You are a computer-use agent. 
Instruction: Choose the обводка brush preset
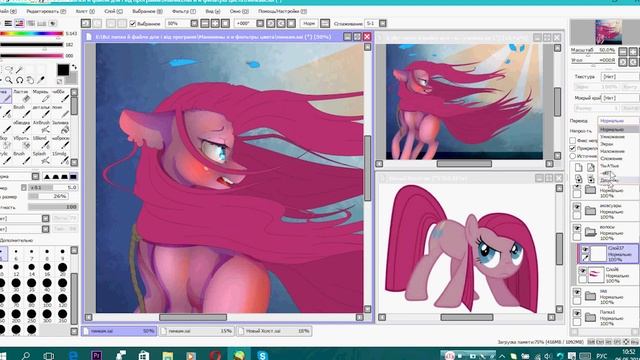pyautogui.click(x=21, y=127)
